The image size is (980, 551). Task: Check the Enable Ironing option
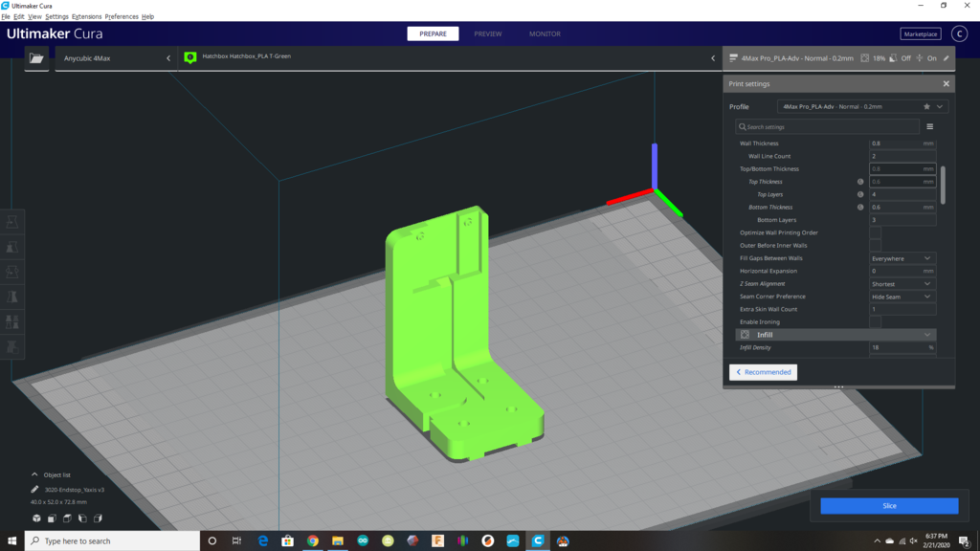[x=875, y=322]
